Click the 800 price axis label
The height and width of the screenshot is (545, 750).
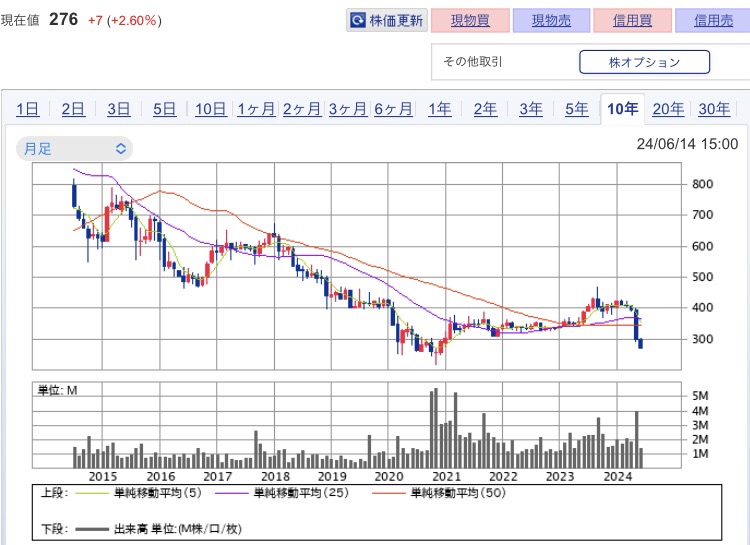pyautogui.click(x=702, y=184)
